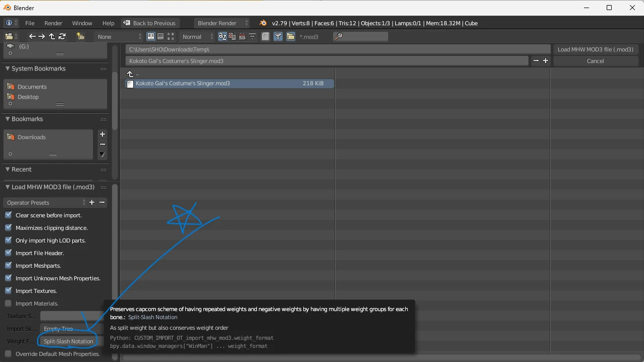644x362 pixels.
Task: Click the file name field
Action: tap(327, 61)
